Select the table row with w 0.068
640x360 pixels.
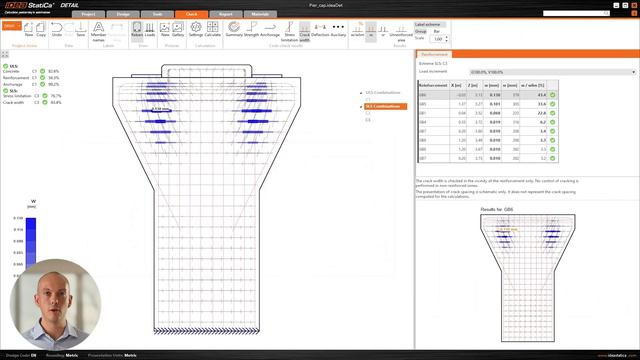coord(488,113)
